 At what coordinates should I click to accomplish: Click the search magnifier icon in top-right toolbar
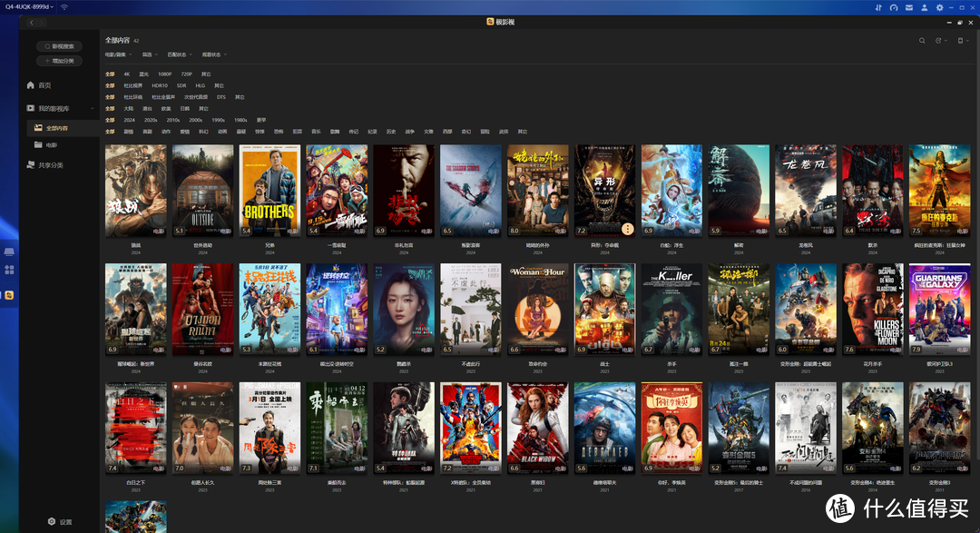922,41
